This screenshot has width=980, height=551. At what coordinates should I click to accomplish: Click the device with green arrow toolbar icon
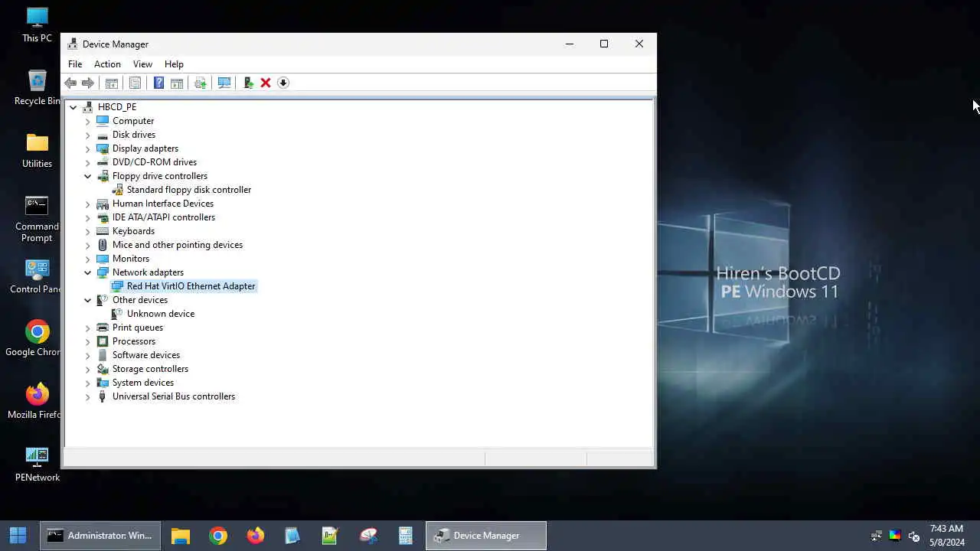coord(248,83)
